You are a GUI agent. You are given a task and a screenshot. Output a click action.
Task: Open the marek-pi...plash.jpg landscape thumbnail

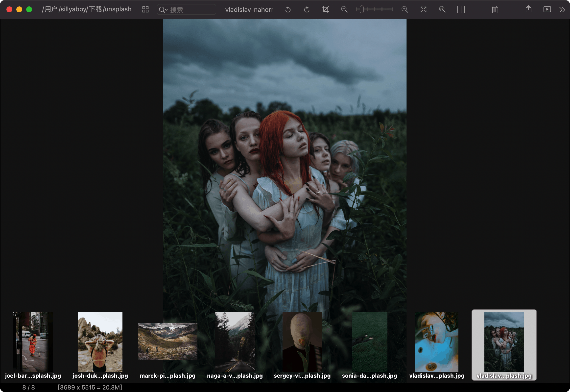[x=167, y=342]
